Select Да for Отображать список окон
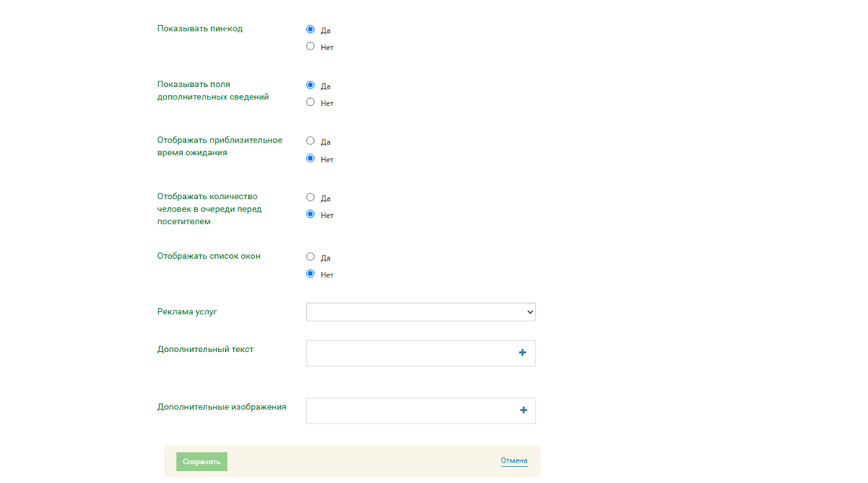This screenshot has height=483, width=868. click(x=310, y=256)
